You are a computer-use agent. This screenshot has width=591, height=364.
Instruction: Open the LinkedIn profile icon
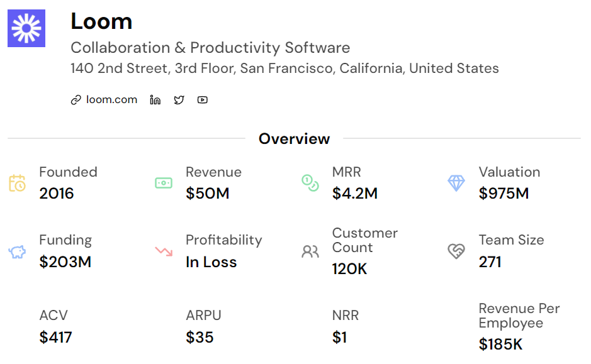click(x=155, y=100)
